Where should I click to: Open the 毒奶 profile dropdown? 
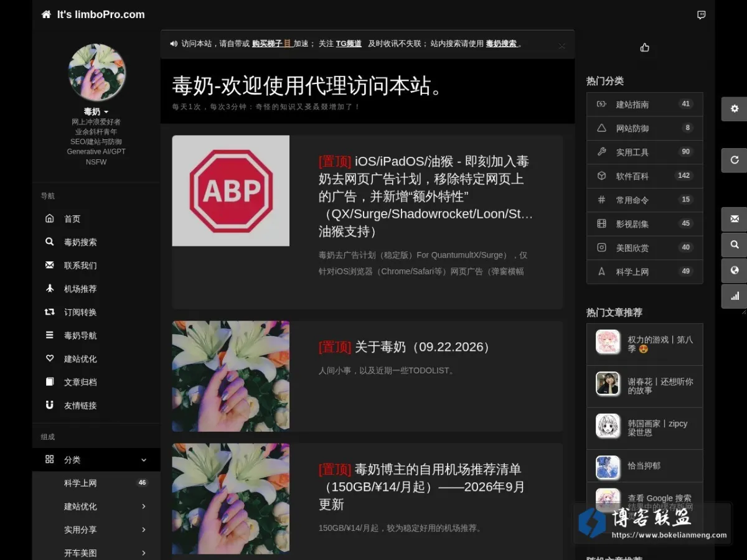[x=96, y=111]
